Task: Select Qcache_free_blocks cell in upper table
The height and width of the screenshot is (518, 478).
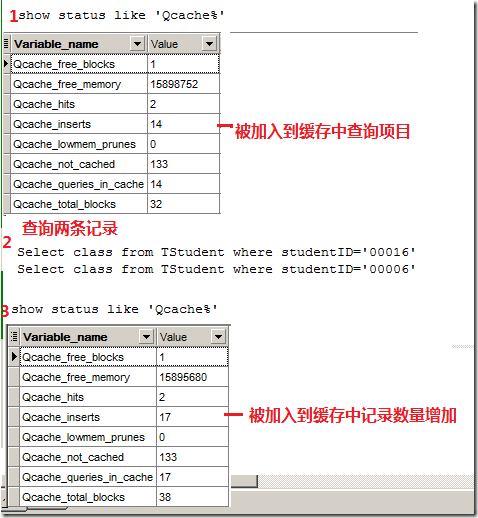Action: [x=79, y=64]
